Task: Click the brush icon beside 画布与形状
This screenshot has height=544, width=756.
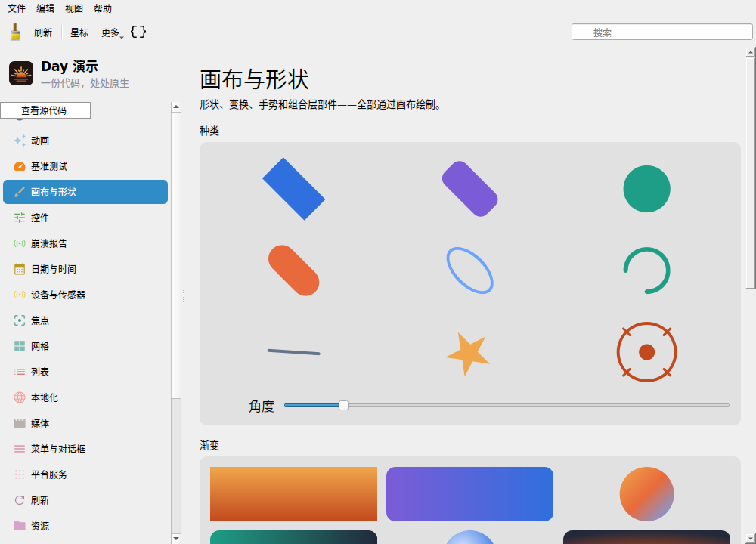Action: (x=20, y=192)
